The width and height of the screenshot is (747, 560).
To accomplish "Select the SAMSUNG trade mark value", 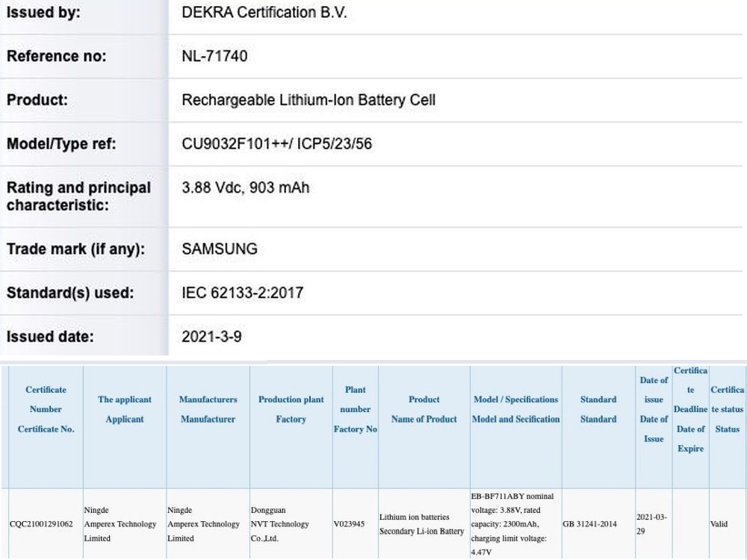I will point(220,249).
